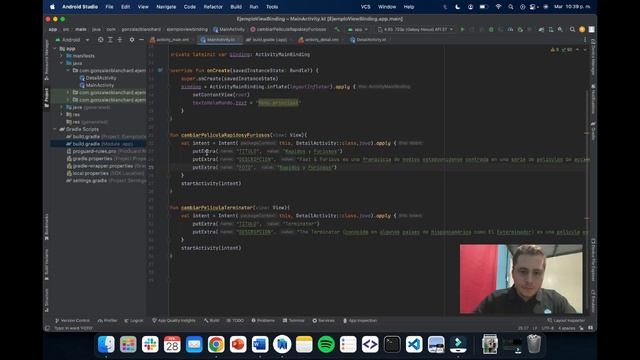Image resolution: width=640 pixels, height=360 pixels.
Task: Switch to the activity_main.xml tab
Action: (x=170, y=40)
